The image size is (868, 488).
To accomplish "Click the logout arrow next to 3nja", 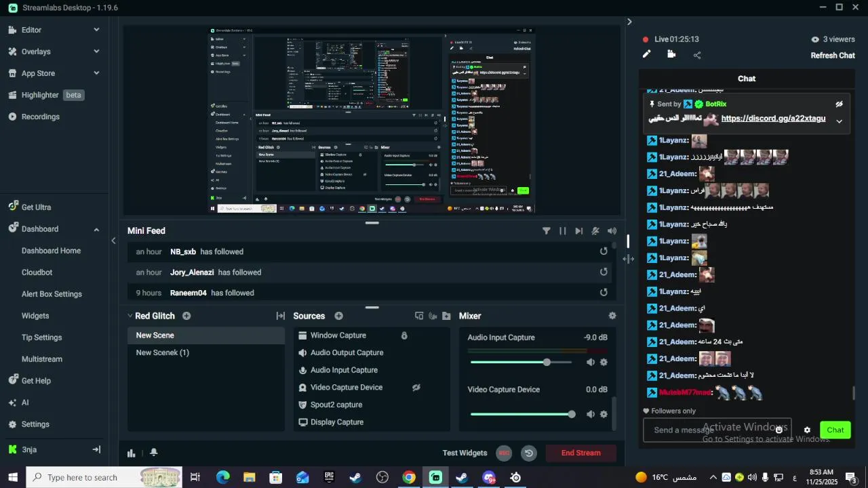I will coord(96,449).
